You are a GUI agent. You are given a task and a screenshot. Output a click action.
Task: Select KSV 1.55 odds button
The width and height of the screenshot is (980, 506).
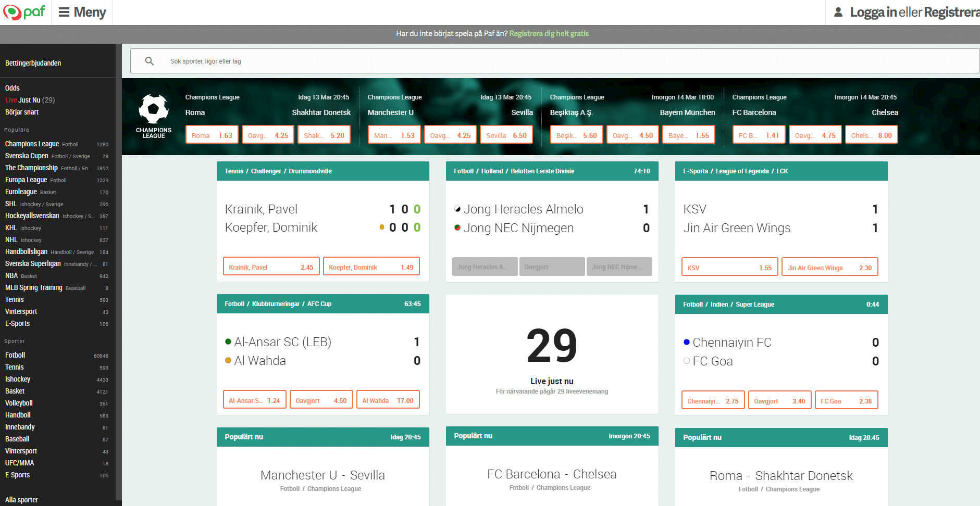(729, 267)
